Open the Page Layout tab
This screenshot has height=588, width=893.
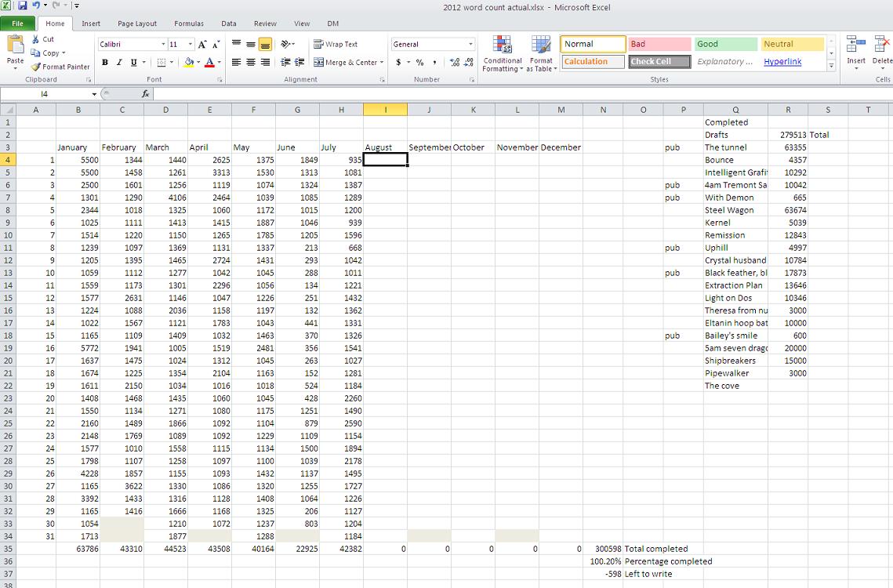pos(137,24)
